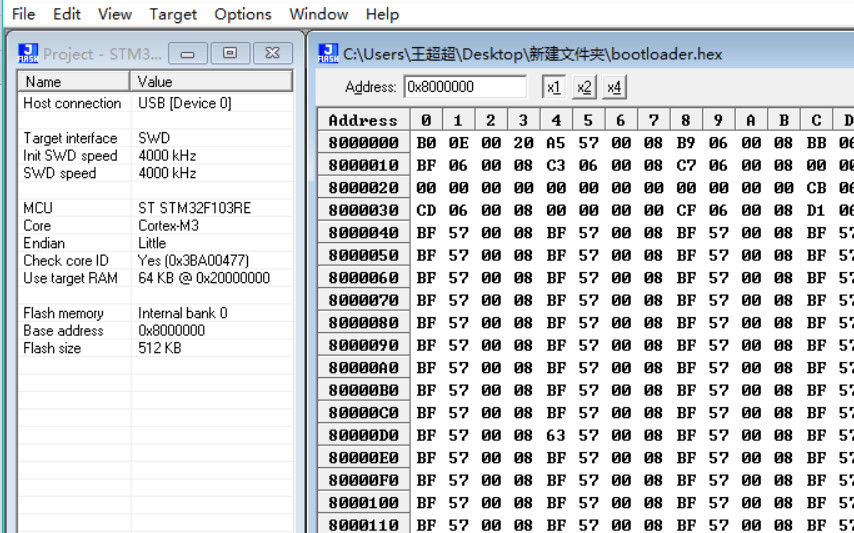
Task: Open the View menu
Action: coord(114,14)
